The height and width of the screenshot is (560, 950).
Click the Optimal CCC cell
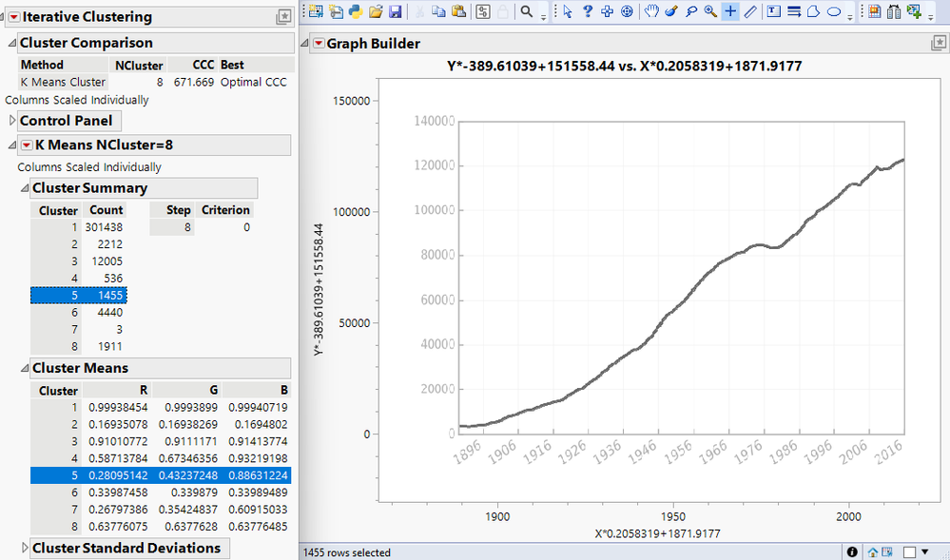click(253, 82)
